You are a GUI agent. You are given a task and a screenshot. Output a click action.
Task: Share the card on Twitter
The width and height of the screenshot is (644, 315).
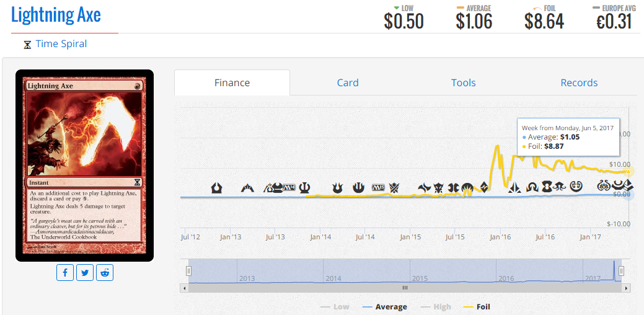pos(85,273)
